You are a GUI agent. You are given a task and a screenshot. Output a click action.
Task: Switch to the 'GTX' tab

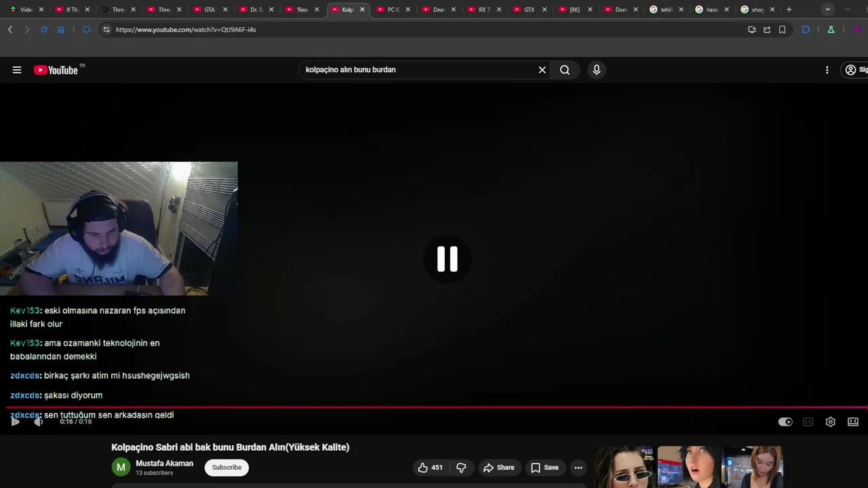[x=529, y=9]
